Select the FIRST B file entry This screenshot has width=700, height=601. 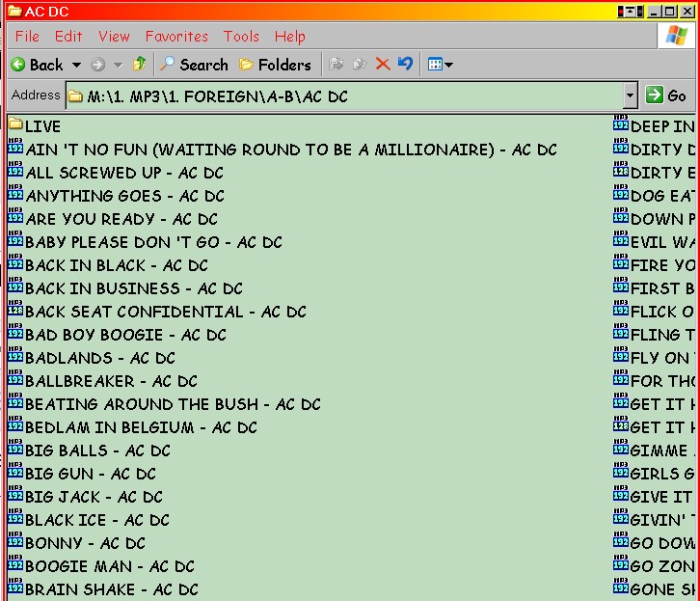coord(654,288)
